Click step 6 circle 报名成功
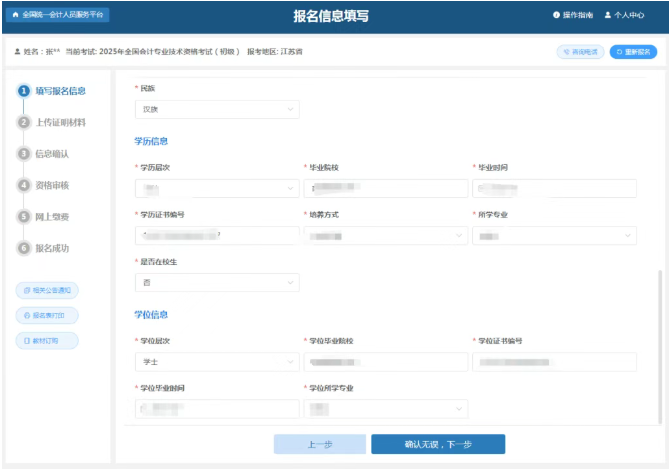 (24, 248)
